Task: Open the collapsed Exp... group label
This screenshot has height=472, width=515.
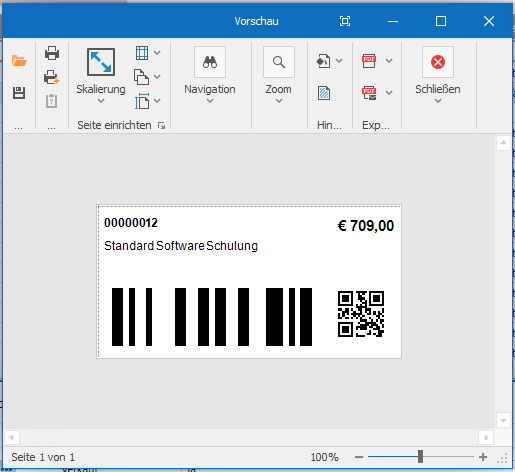Action: click(376, 125)
